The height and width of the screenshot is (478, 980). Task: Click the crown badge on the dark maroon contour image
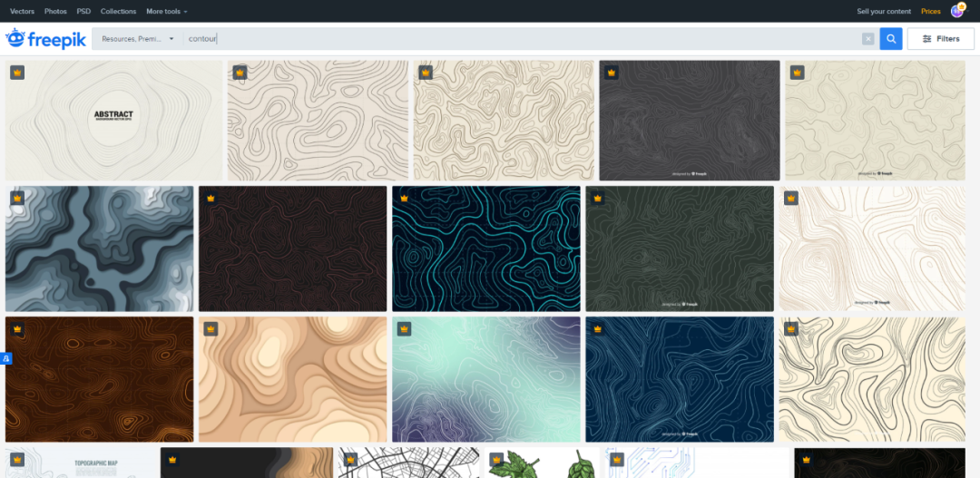click(x=211, y=198)
